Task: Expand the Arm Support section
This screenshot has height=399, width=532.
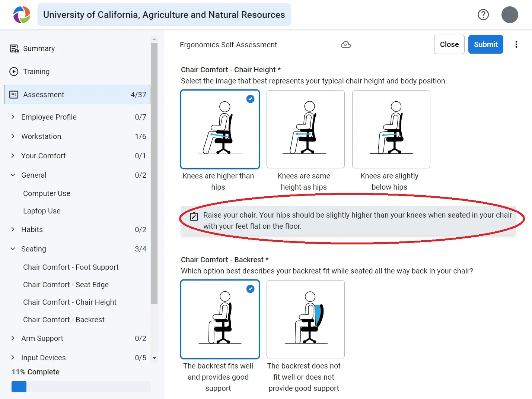Action: pyautogui.click(x=13, y=338)
